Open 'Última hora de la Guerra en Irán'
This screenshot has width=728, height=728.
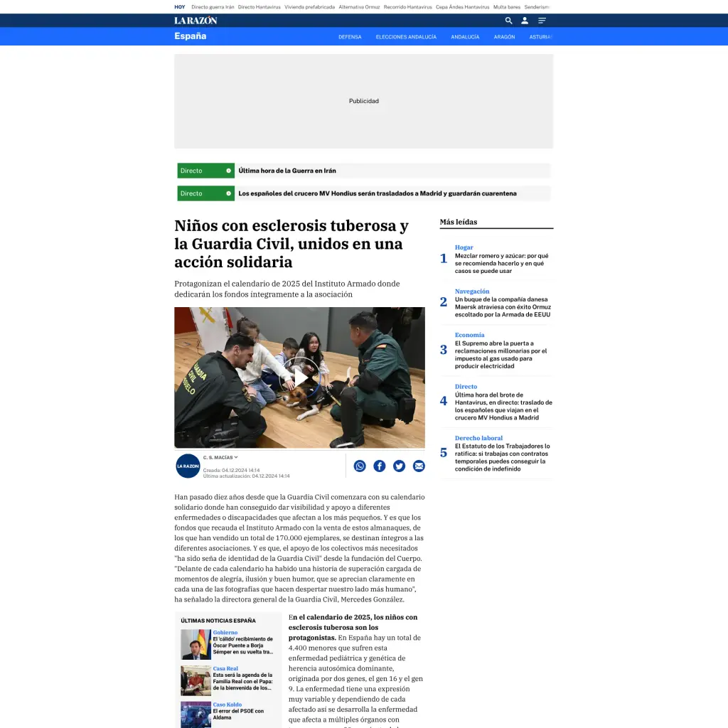pos(287,171)
